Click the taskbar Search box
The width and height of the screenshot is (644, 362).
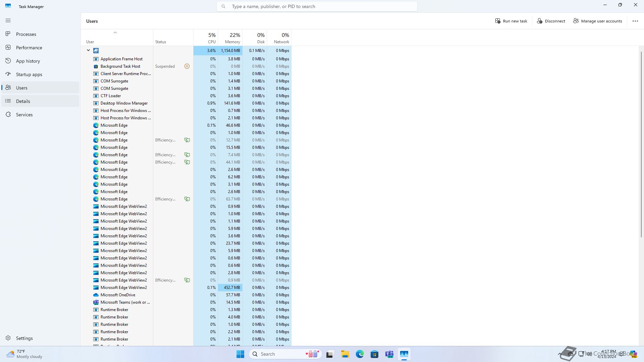[285, 354]
